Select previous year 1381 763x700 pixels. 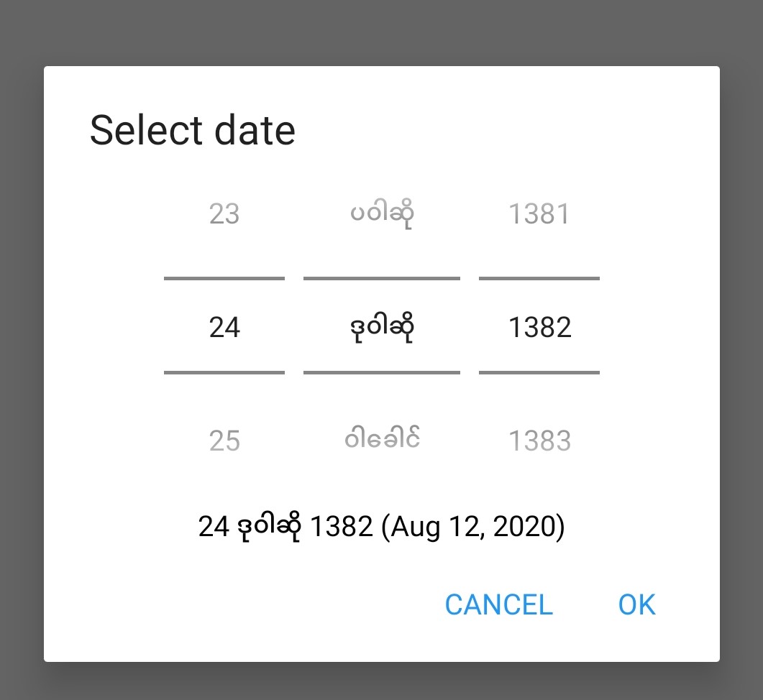(539, 214)
